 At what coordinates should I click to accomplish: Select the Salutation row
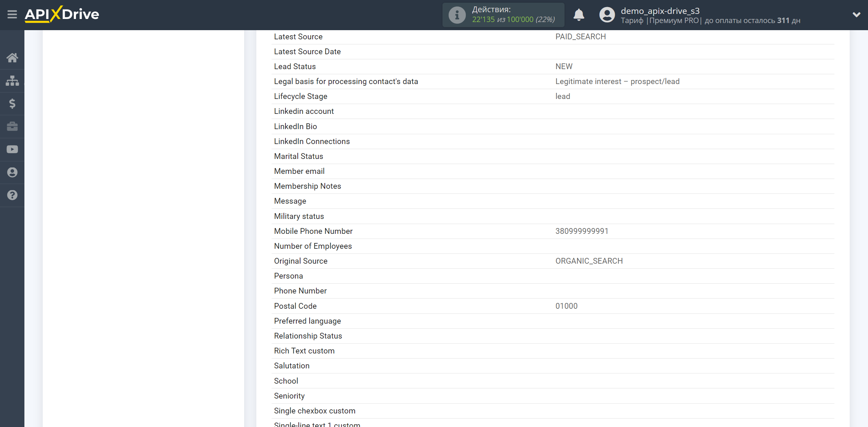tap(553, 366)
